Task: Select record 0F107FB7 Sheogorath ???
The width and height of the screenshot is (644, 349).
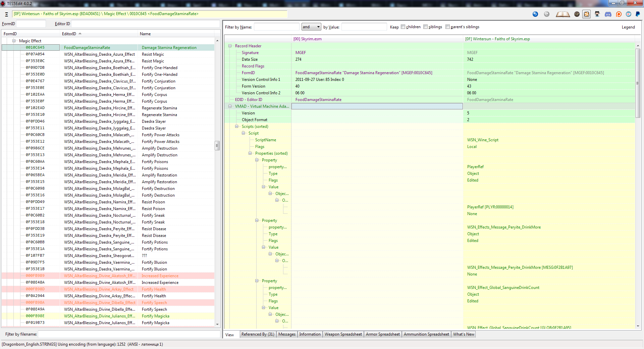Action: (108, 256)
